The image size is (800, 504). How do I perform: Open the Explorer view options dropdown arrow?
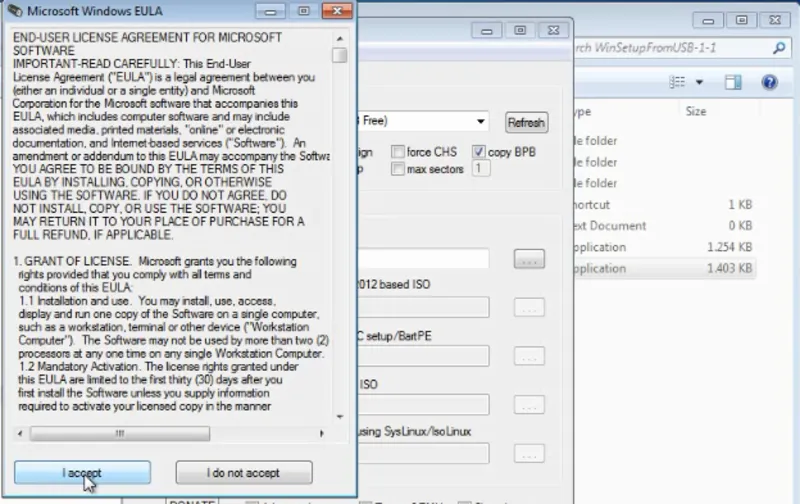[699, 82]
